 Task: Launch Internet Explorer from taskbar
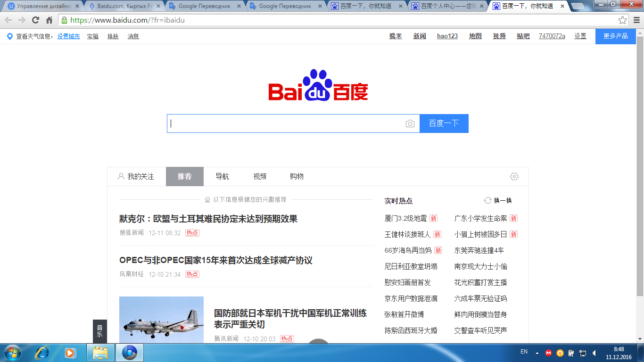coord(42,353)
